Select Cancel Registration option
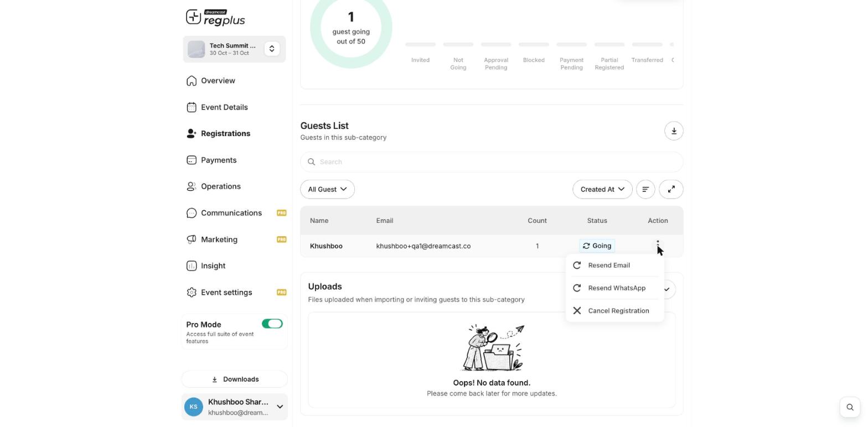 pyautogui.click(x=614, y=311)
